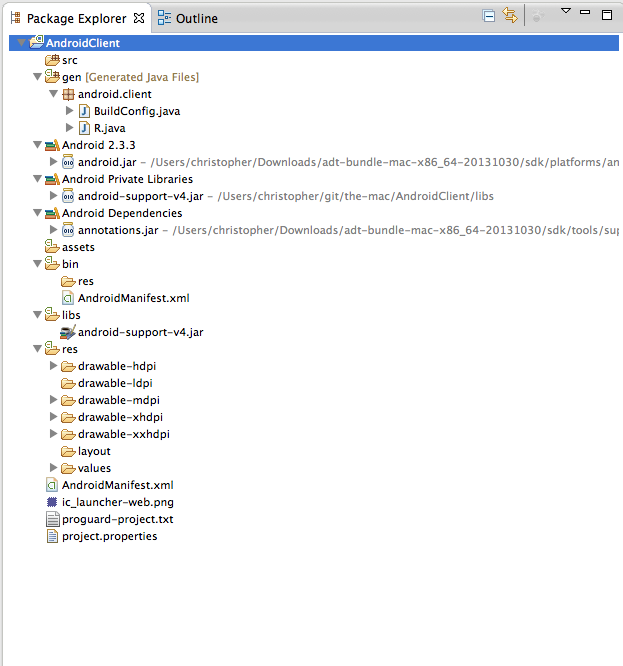Collapse the Android 2.3.3 library node
The height and width of the screenshot is (666, 623).
(x=37, y=145)
